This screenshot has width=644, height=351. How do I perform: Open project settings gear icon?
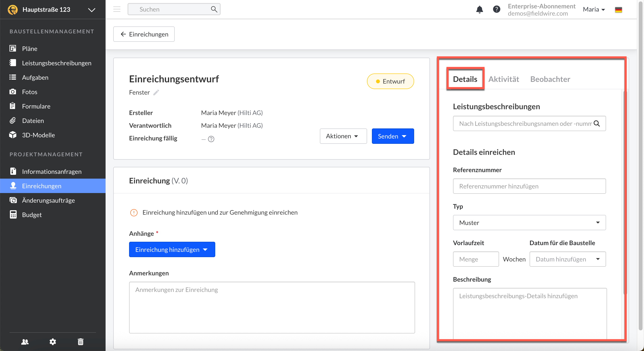pos(53,342)
